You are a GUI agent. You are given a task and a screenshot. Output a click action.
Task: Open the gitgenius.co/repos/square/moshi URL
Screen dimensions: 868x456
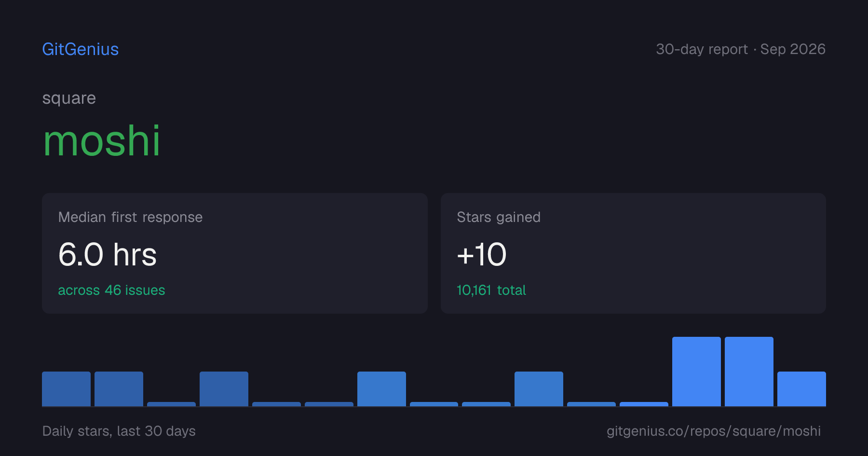(714, 431)
